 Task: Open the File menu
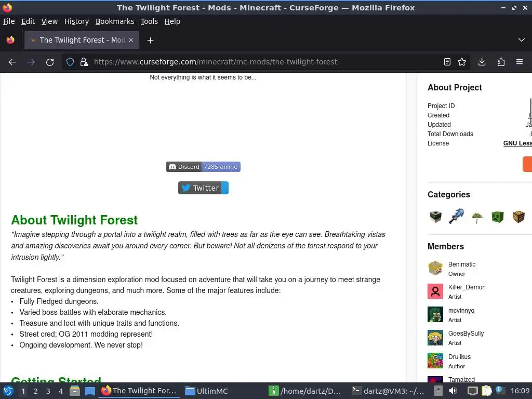tap(9, 21)
